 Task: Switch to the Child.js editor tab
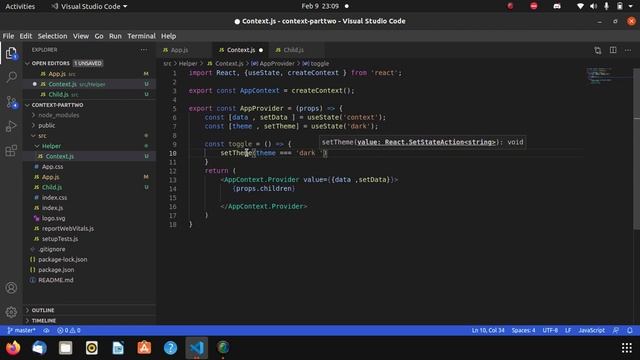click(x=293, y=50)
